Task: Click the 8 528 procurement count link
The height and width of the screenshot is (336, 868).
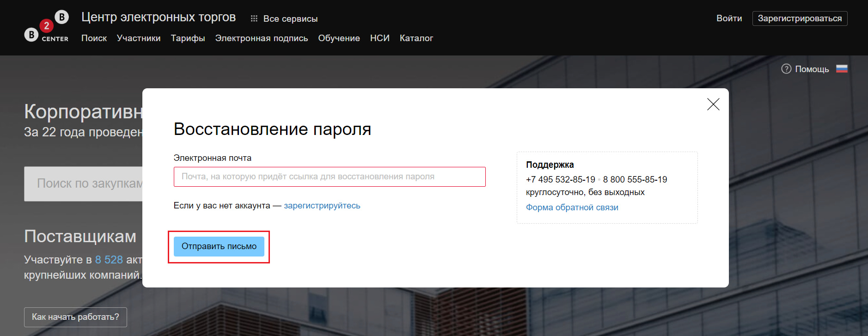Action: pos(109,260)
